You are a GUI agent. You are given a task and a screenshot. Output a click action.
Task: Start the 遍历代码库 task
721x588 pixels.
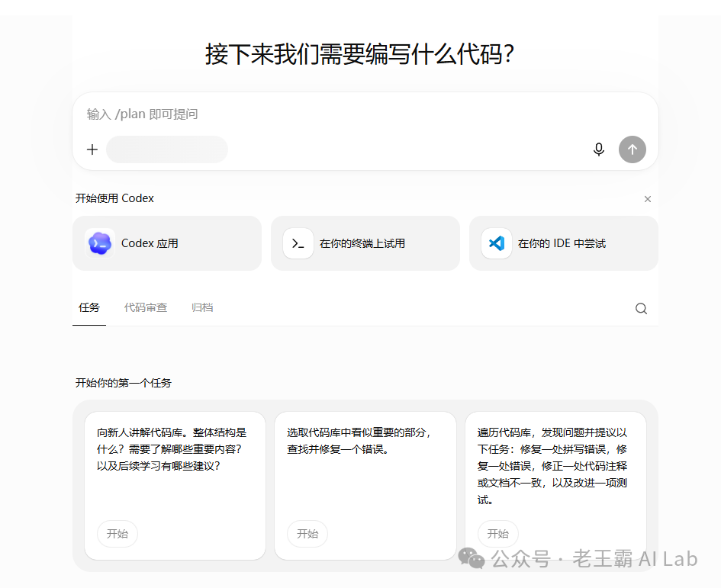[x=498, y=534]
